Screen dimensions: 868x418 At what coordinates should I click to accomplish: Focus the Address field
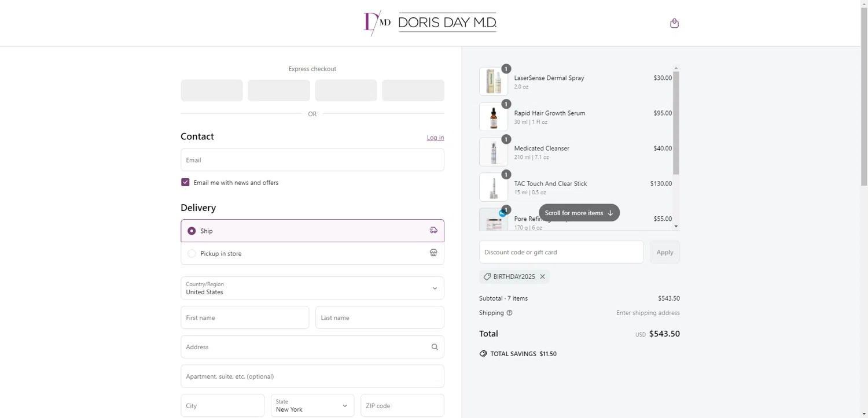click(x=312, y=347)
